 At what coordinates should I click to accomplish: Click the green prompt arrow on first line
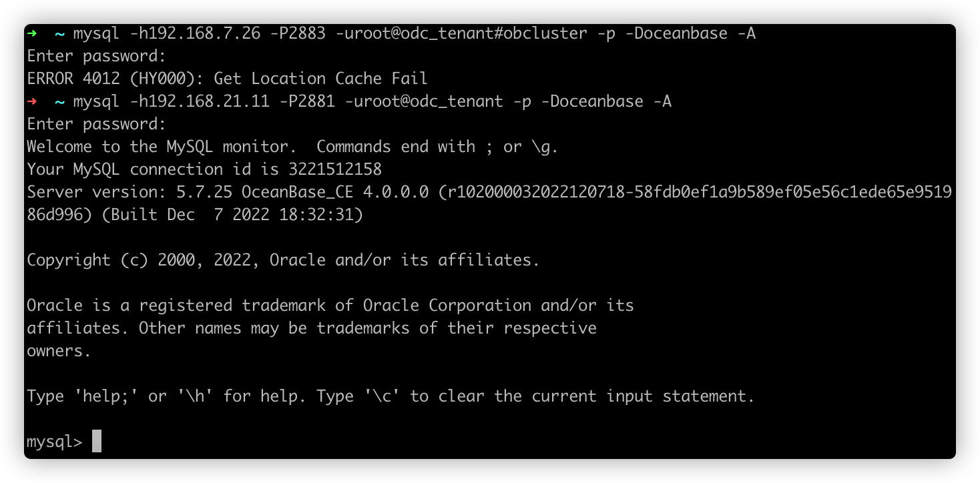click(x=32, y=33)
